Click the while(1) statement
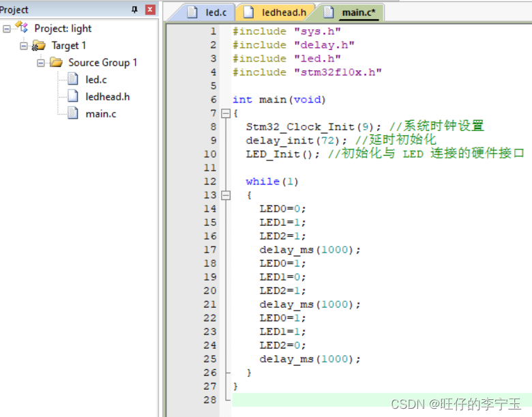This screenshot has height=417, width=532. [x=272, y=182]
